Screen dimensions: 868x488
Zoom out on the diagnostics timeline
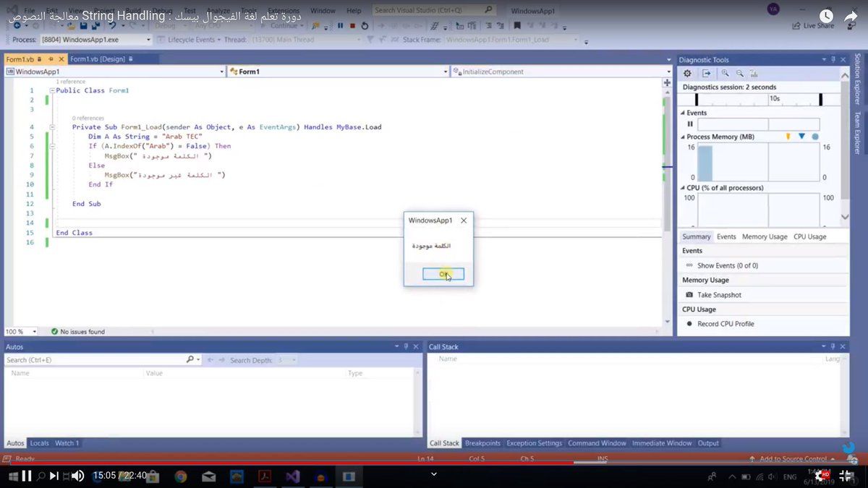pos(740,73)
